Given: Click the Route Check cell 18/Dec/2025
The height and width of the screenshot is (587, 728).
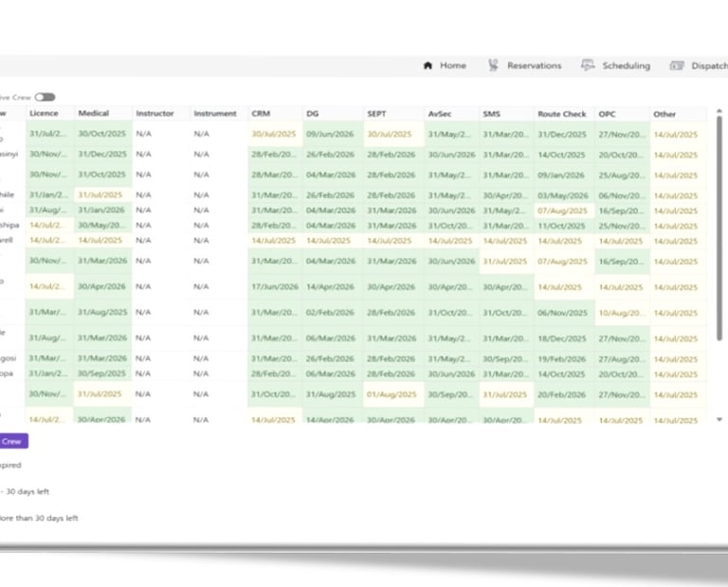Looking at the screenshot, I should [x=562, y=339].
